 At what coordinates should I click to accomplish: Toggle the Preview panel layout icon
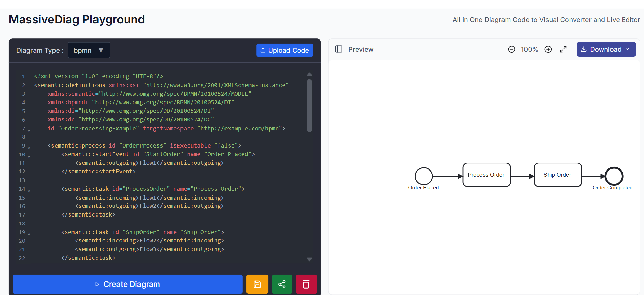coord(339,49)
